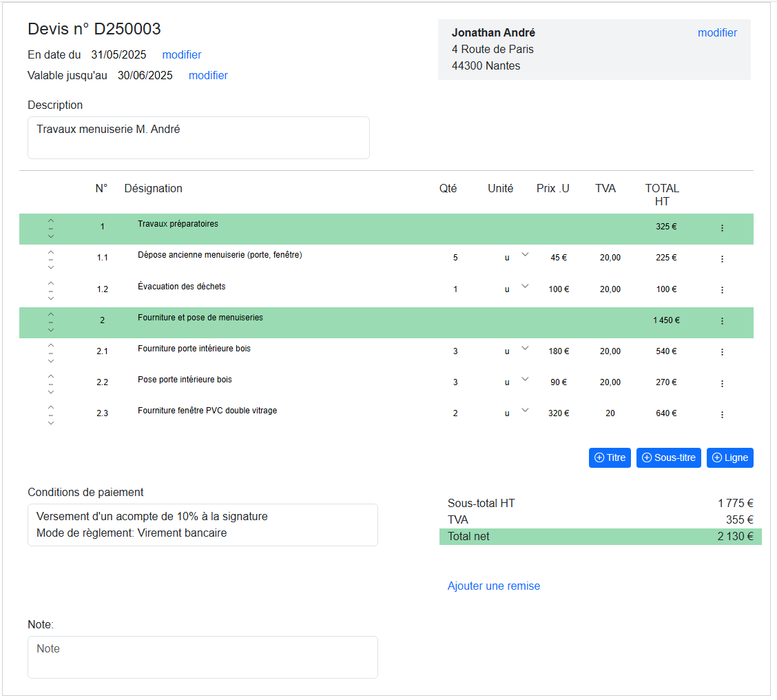Viewport: 777px width, 700px height.
Task: Open unit dropdown for Pose porte intérieure bois
Action: tap(525, 379)
